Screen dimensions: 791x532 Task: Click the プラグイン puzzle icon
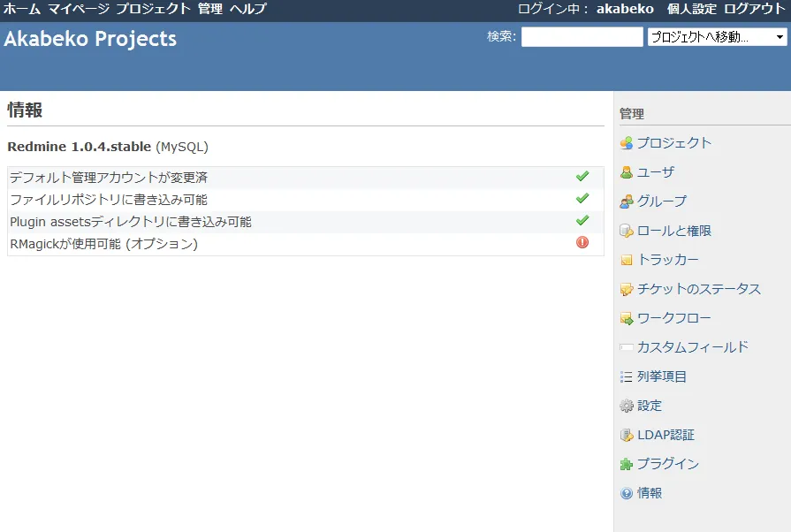click(627, 464)
